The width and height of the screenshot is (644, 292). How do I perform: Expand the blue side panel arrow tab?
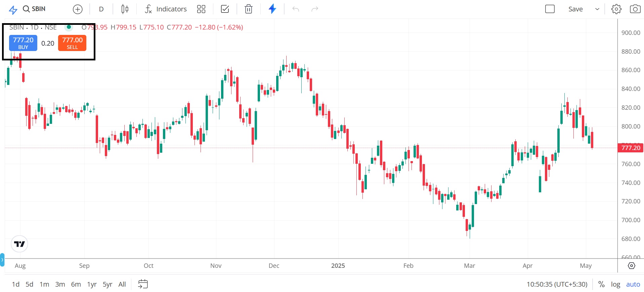[2, 260]
